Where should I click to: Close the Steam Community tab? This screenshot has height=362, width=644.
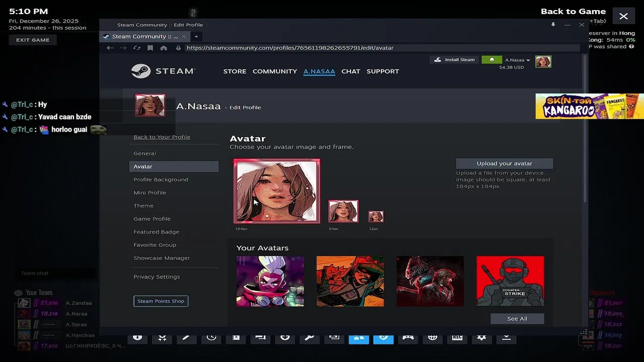pyautogui.click(x=184, y=36)
